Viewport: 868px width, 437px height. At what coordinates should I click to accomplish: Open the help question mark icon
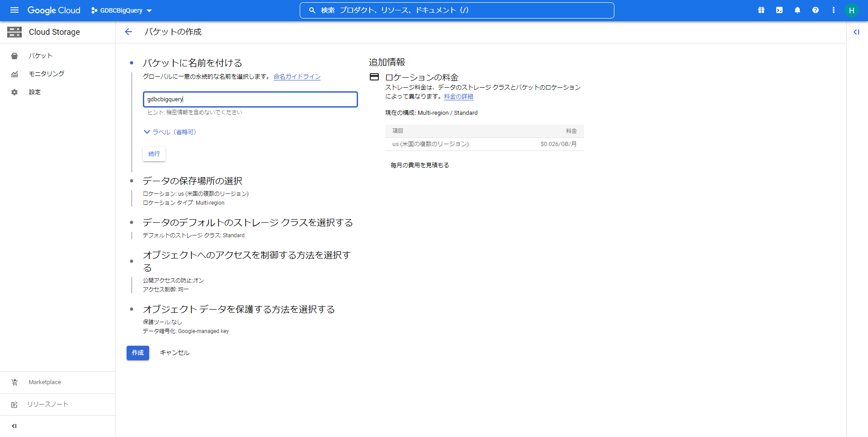point(816,10)
